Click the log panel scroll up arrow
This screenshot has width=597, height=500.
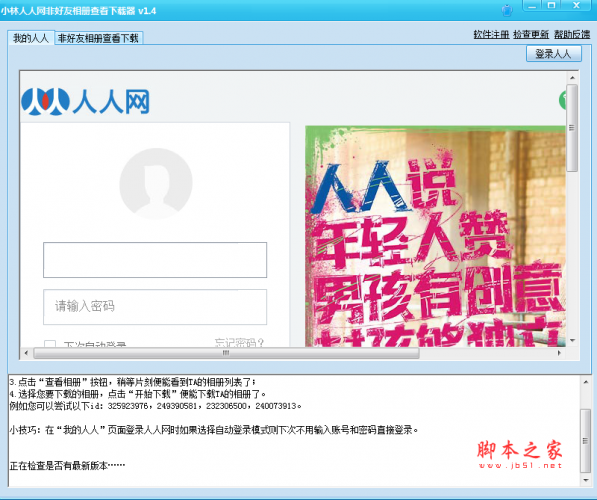click(586, 382)
